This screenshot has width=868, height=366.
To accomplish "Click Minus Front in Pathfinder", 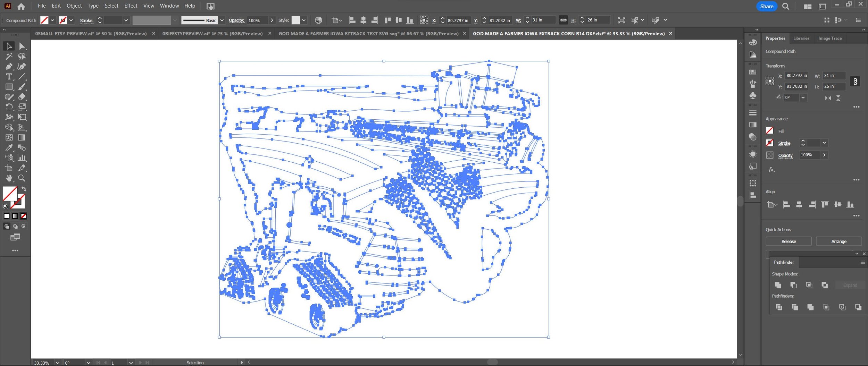I will click(x=793, y=285).
